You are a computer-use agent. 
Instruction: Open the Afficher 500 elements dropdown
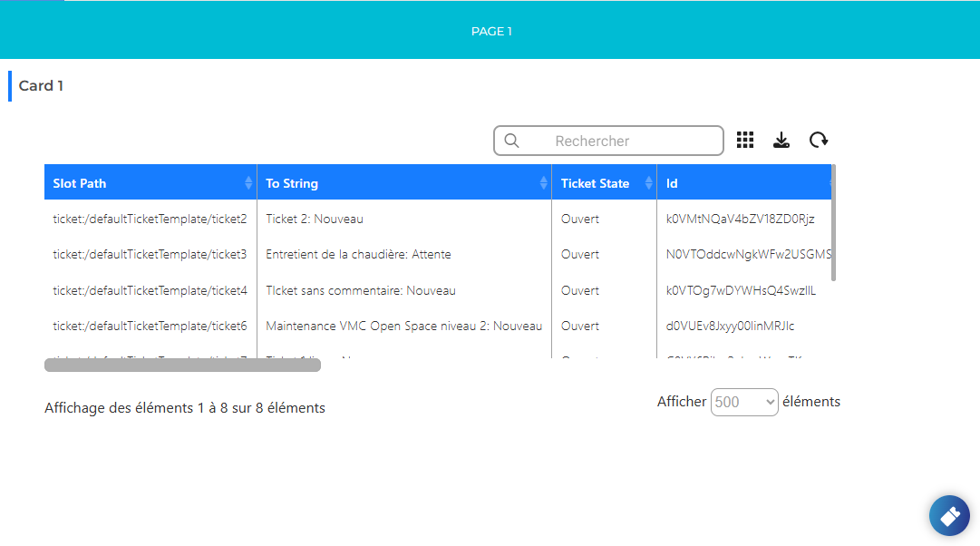[x=744, y=402]
